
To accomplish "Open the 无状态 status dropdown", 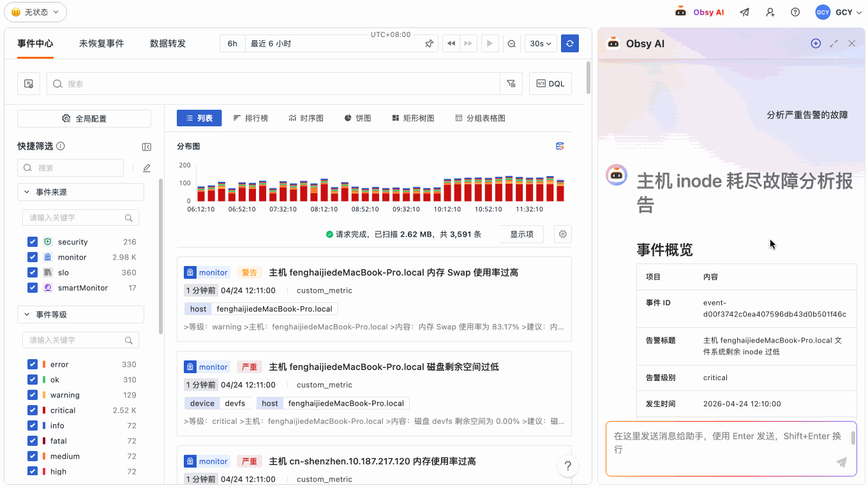I will coord(35,12).
